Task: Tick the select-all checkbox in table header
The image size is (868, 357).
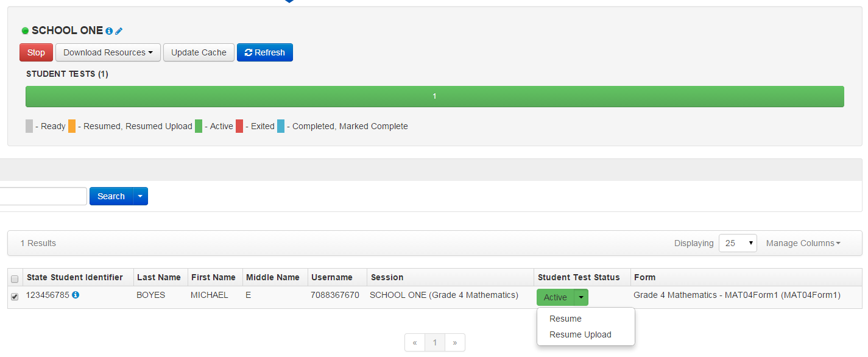Action: [x=15, y=278]
